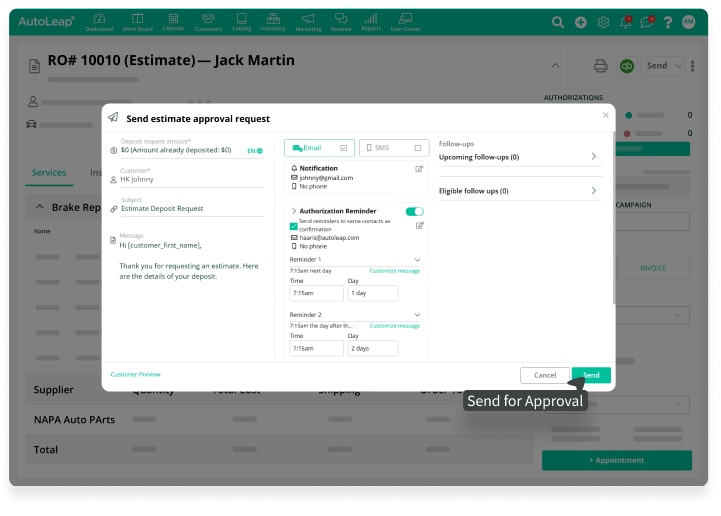Viewport: 721px width, 516px height.
Task: Expand Upcoming follow-ups section
Action: 593,157
